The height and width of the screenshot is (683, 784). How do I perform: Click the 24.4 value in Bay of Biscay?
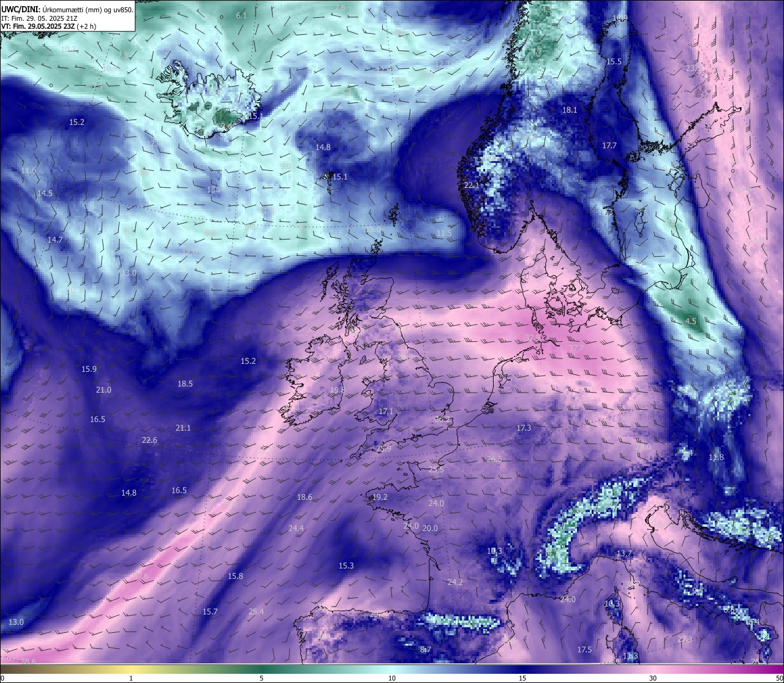[296, 528]
